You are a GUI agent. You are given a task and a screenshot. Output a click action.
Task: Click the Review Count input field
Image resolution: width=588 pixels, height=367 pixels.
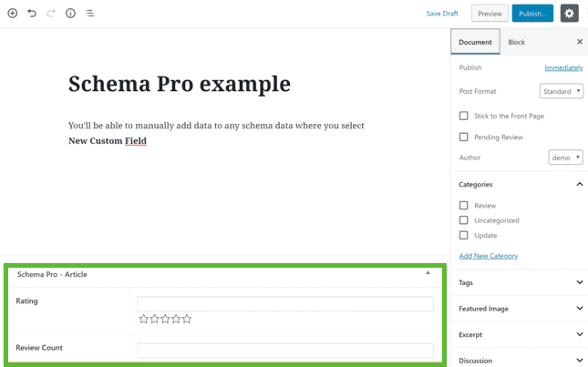(x=285, y=351)
